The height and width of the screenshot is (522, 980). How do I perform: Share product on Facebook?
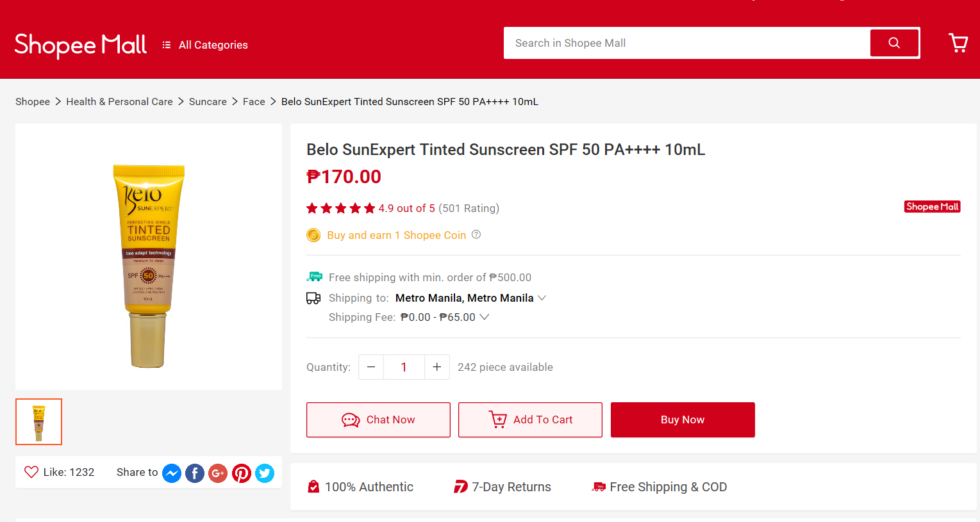(195, 473)
